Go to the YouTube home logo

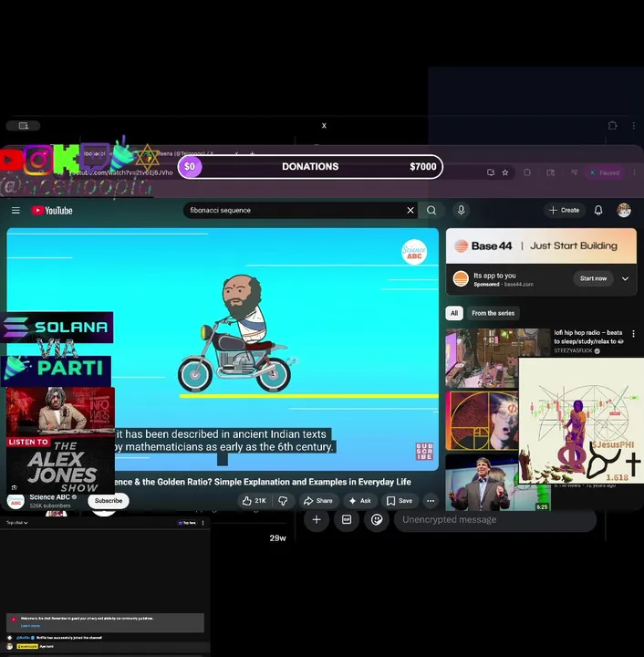tap(52, 211)
